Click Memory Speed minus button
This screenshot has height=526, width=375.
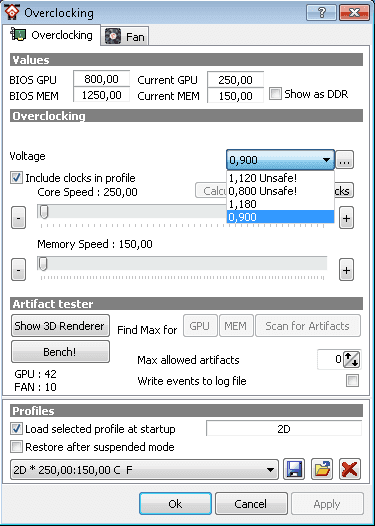pos(18,270)
